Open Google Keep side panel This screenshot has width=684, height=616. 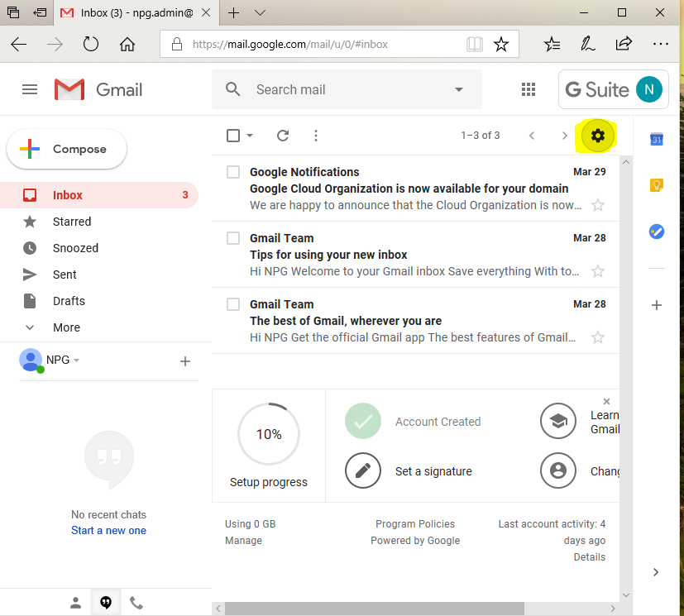click(657, 185)
